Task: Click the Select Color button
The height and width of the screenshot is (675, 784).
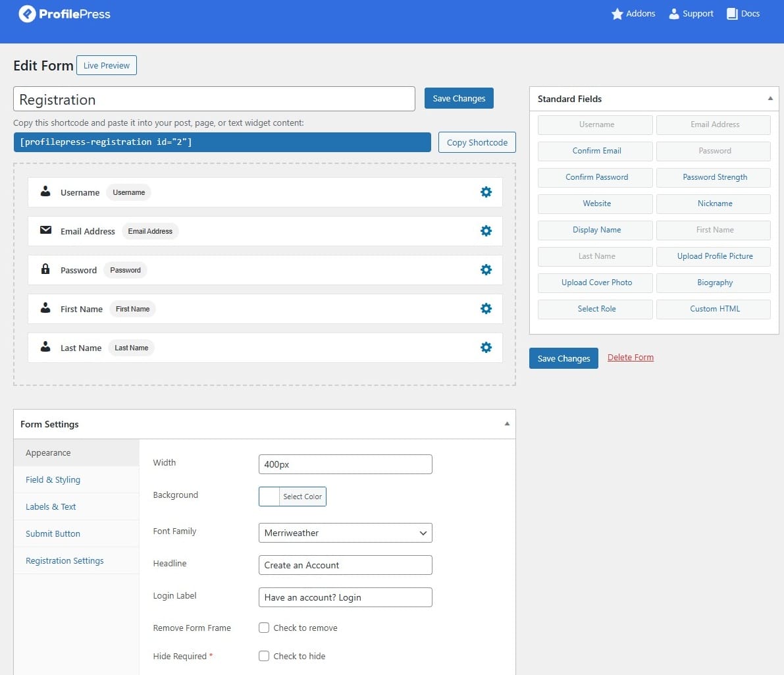Action: (303, 497)
